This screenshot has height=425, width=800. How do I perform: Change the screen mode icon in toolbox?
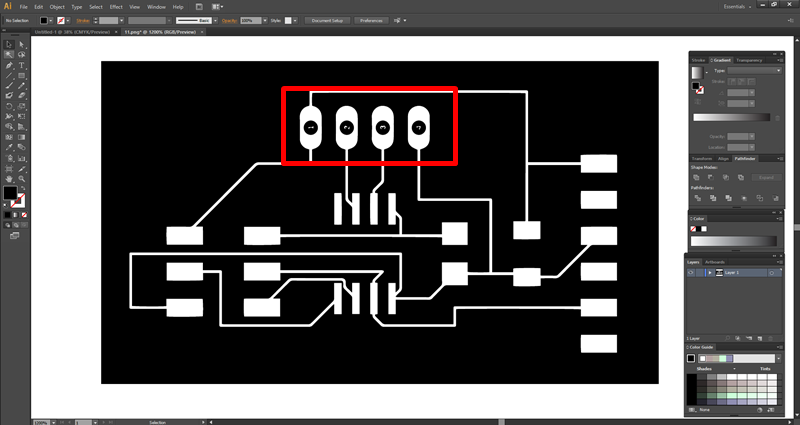coord(14,235)
